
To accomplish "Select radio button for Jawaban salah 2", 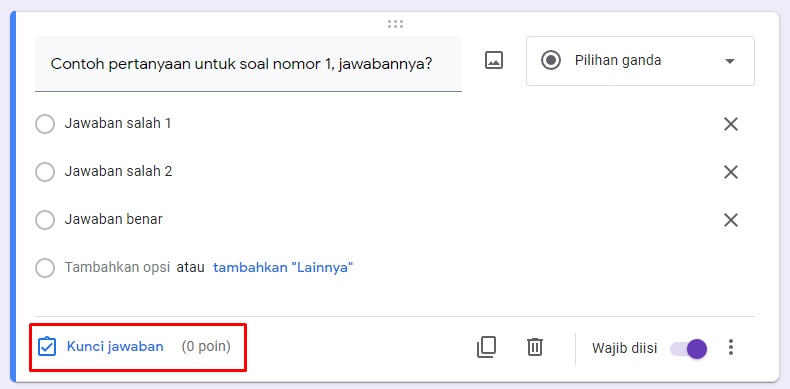I will click(45, 172).
